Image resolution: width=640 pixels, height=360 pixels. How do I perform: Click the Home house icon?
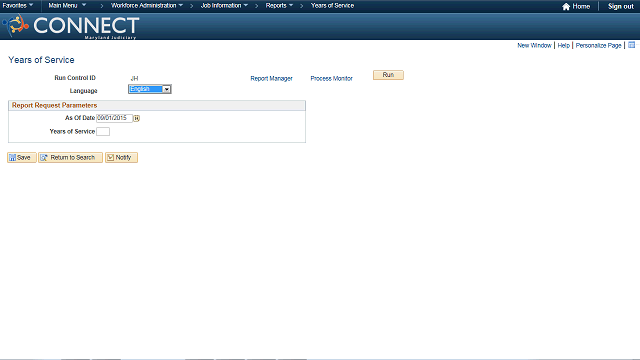[x=566, y=7]
